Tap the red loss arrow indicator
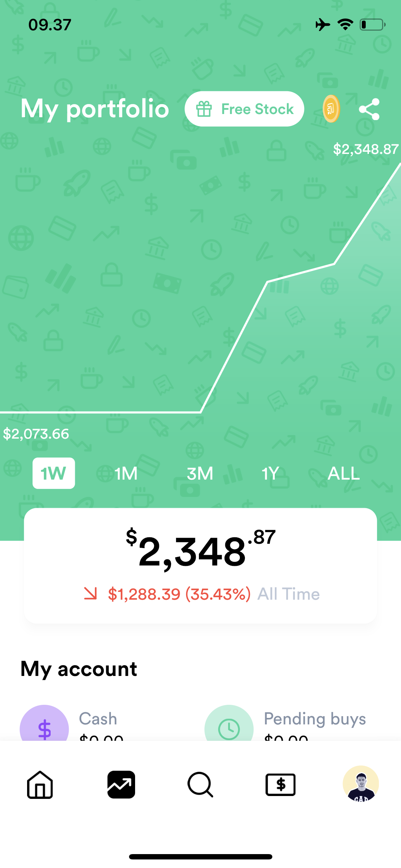The height and width of the screenshot is (868, 401). coord(91,594)
